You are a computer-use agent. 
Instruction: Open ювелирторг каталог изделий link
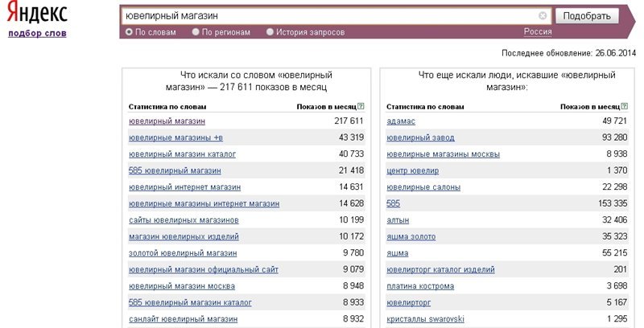[x=440, y=270]
